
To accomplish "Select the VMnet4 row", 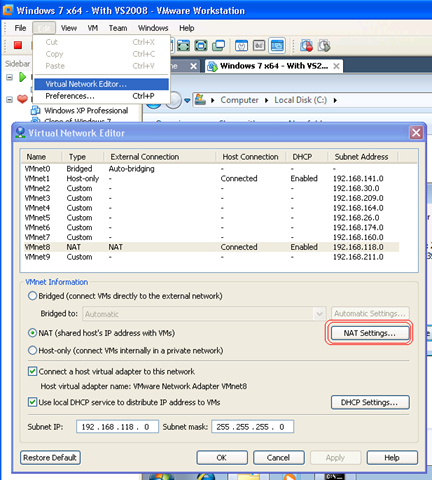I will pyautogui.click(x=210, y=208).
